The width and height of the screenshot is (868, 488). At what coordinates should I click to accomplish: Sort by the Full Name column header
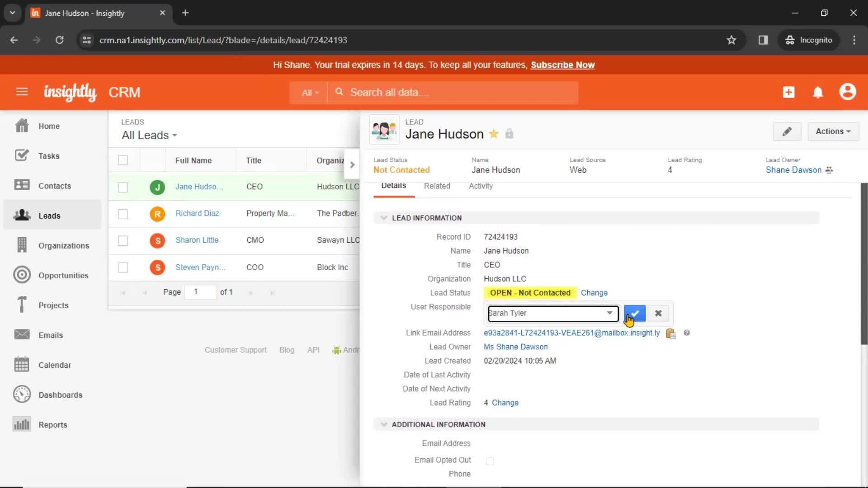click(193, 160)
